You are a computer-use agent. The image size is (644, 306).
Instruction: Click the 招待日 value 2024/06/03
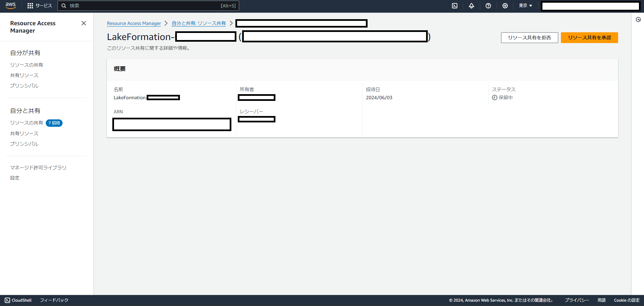click(x=379, y=98)
